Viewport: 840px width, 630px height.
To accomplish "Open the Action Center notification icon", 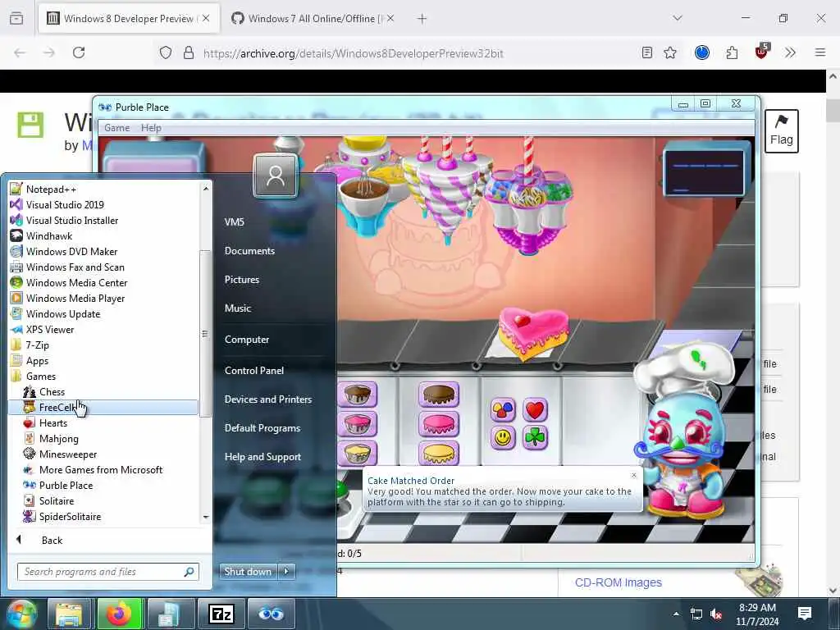I will coord(804,614).
